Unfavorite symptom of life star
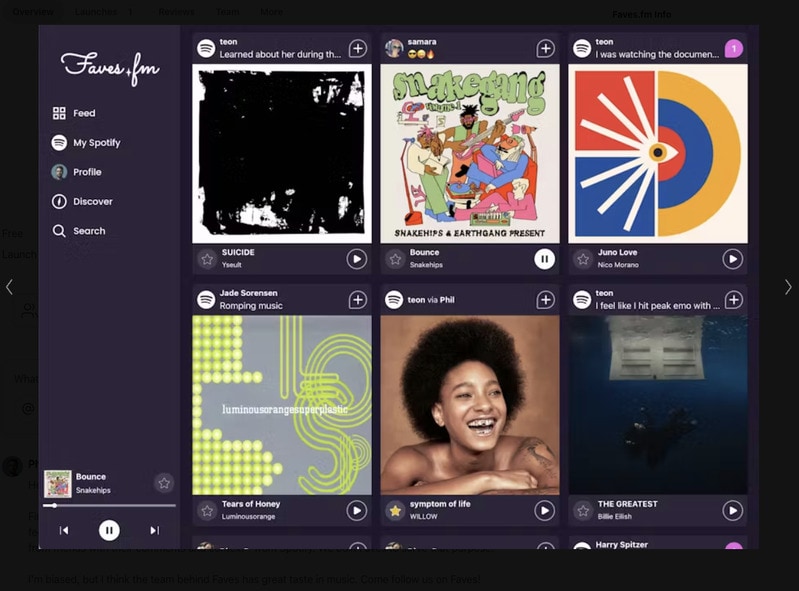The image size is (799, 591). click(395, 511)
